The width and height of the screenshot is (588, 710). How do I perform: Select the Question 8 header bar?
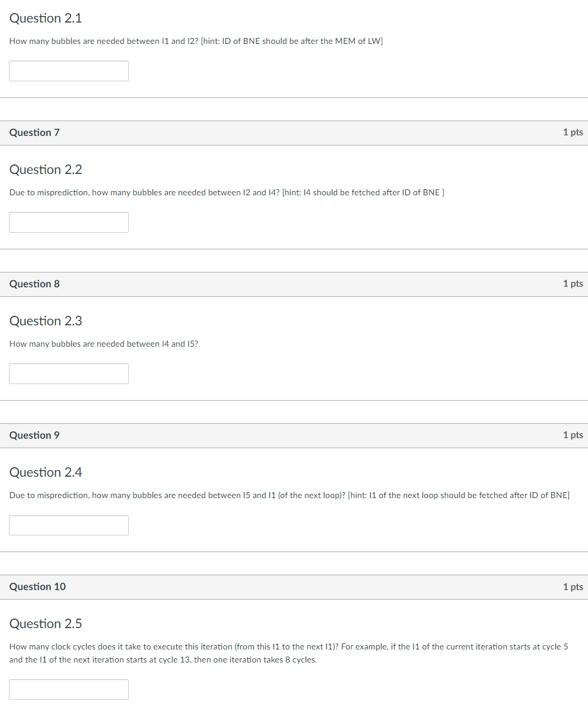pyautogui.click(x=294, y=284)
